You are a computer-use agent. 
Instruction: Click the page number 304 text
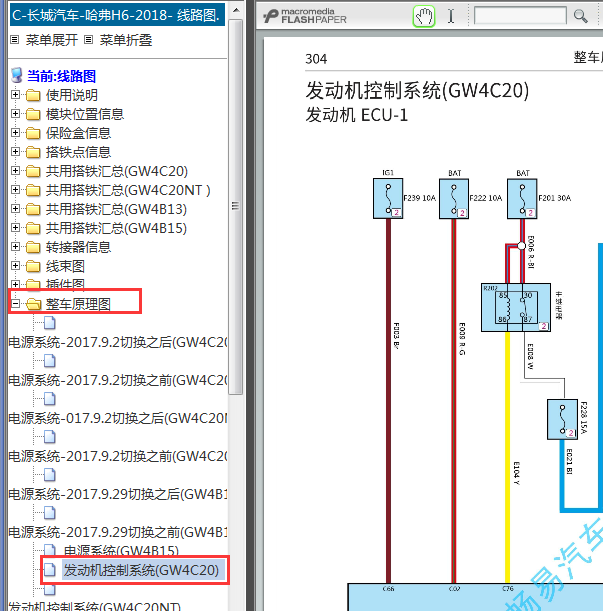(316, 59)
